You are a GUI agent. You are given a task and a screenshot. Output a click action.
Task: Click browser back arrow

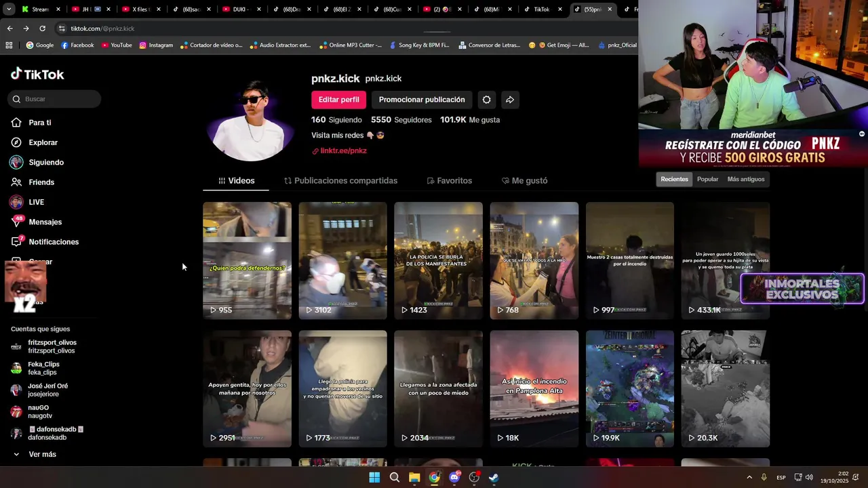coord(9,28)
